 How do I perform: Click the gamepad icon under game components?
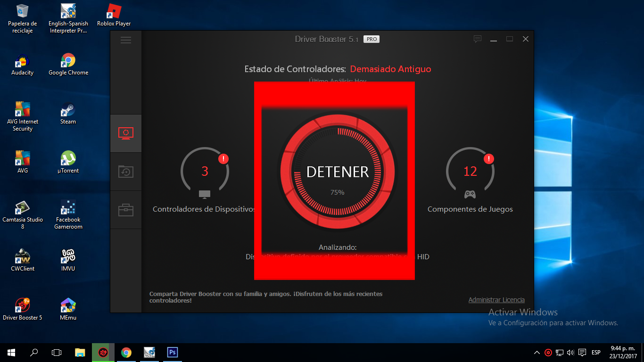[x=470, y=194]
